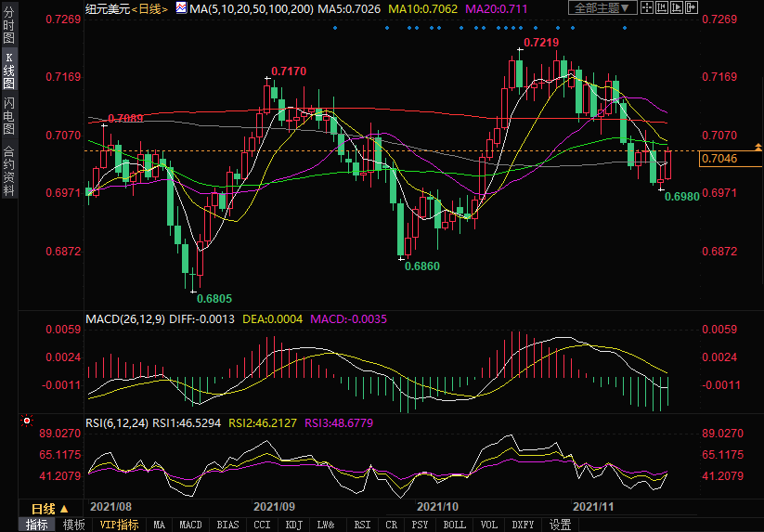Apply the BOLL indicator

pyautogui.click(x=454, y=525)
